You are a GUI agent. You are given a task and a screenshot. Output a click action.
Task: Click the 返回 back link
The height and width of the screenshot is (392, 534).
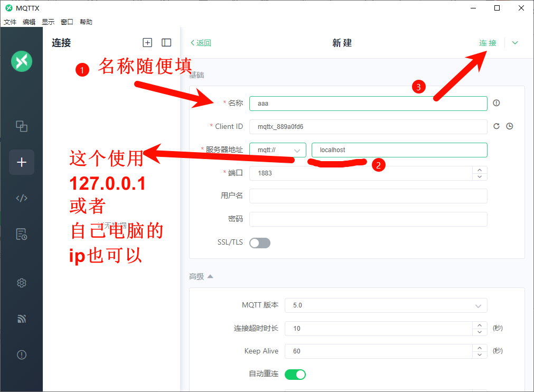pos(201,43)
